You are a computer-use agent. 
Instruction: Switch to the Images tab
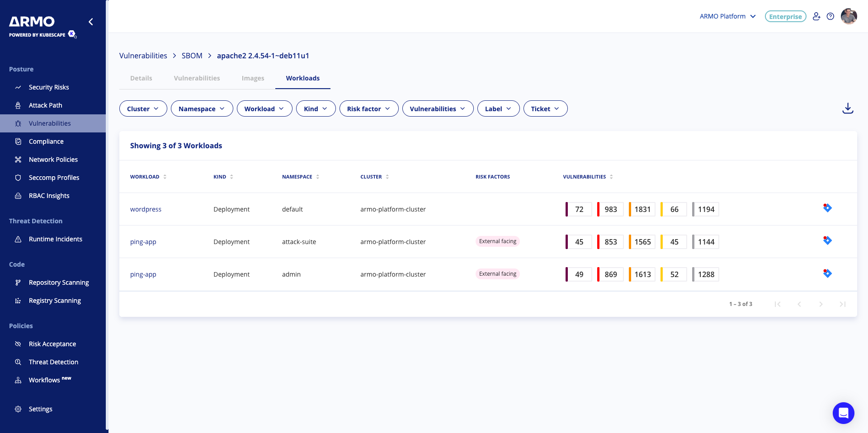253,78
